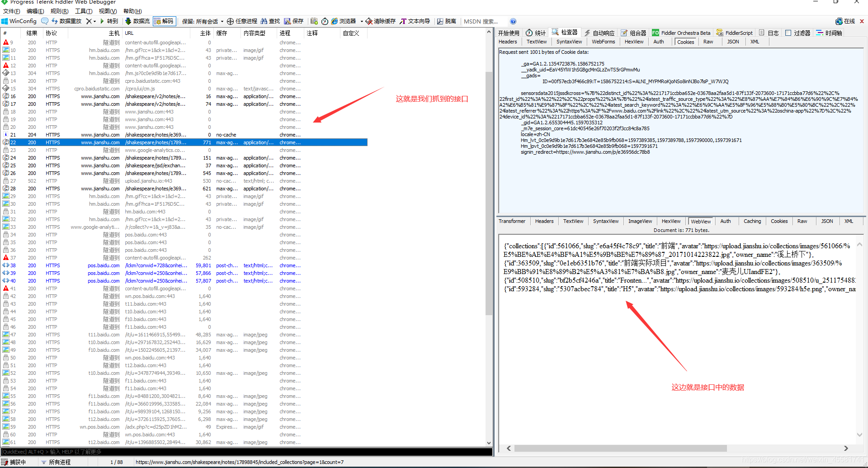Open Fiddler Orchestra Beta tab
868x468 pixels.
click(681, 33)
